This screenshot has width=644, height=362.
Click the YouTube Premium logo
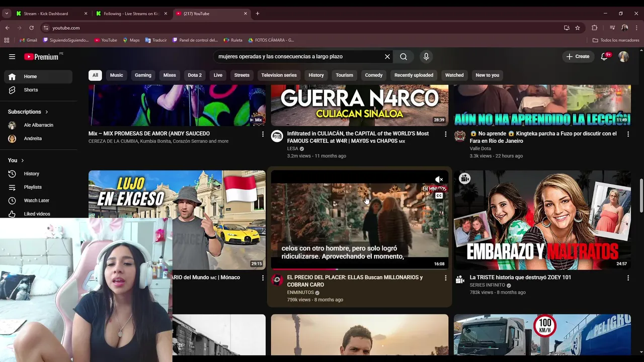point(41,57)
